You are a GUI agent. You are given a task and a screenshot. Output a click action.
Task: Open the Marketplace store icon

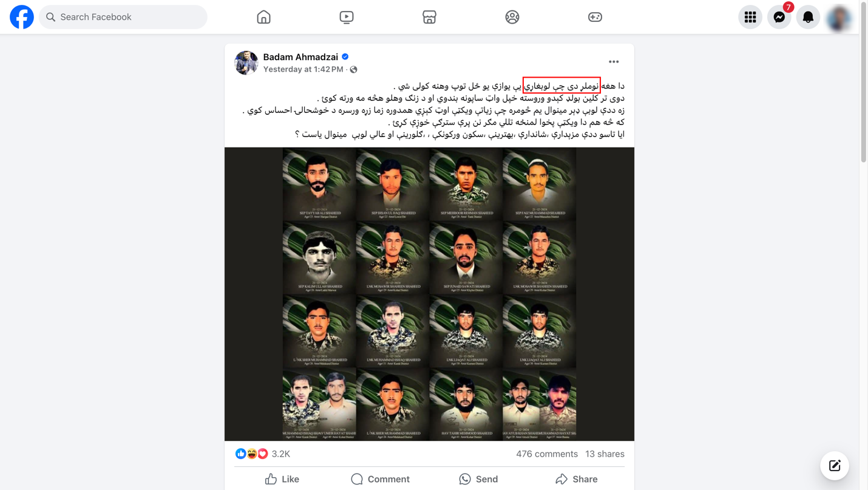[x=429, y=17]
